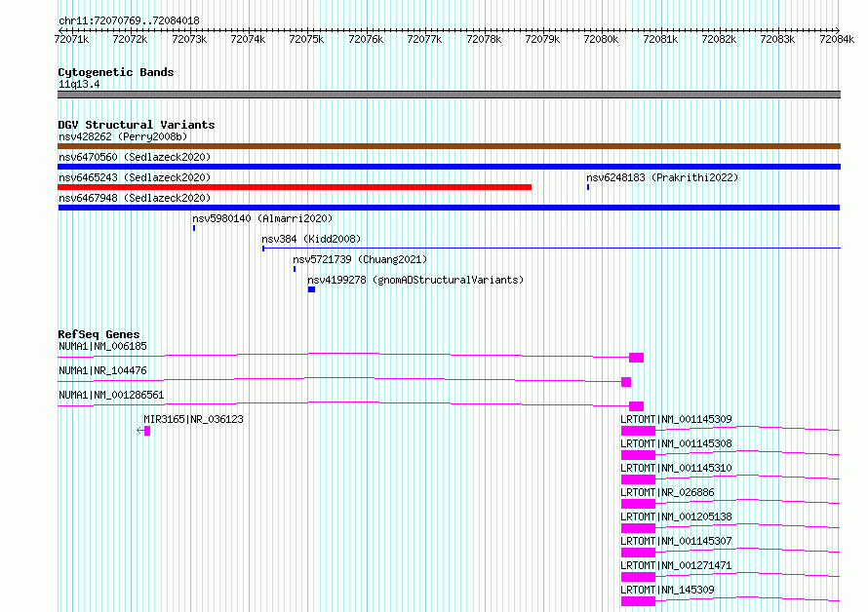868x612 pixels.
Task: Click the Cytogenetic Bands track title
Action: (x=116, y=72)
